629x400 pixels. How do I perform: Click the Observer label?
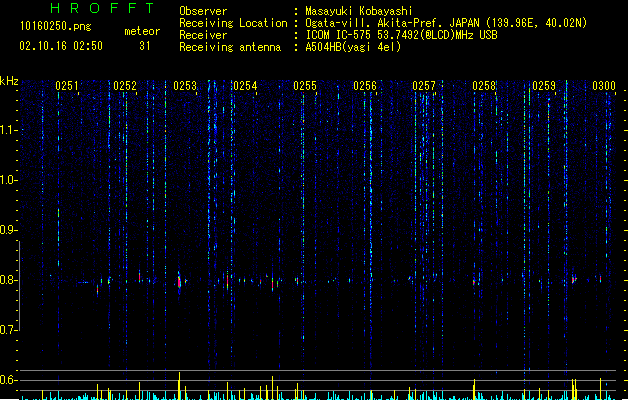point(203,11)
